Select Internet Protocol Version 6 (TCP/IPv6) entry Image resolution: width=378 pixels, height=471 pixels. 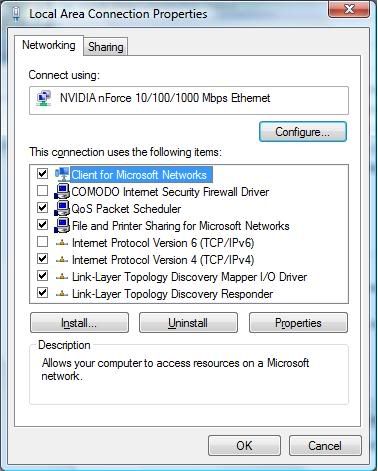[x=163, y=243]
